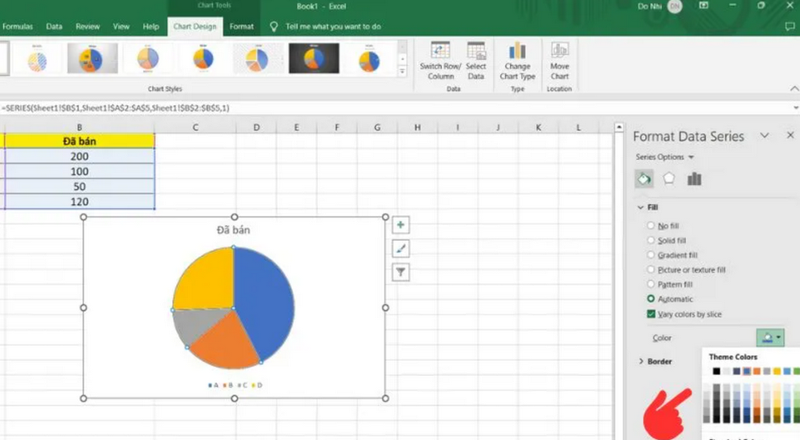The image size is (800, 440).
Task: Select the Solid fill option
Action: (651, 240)
